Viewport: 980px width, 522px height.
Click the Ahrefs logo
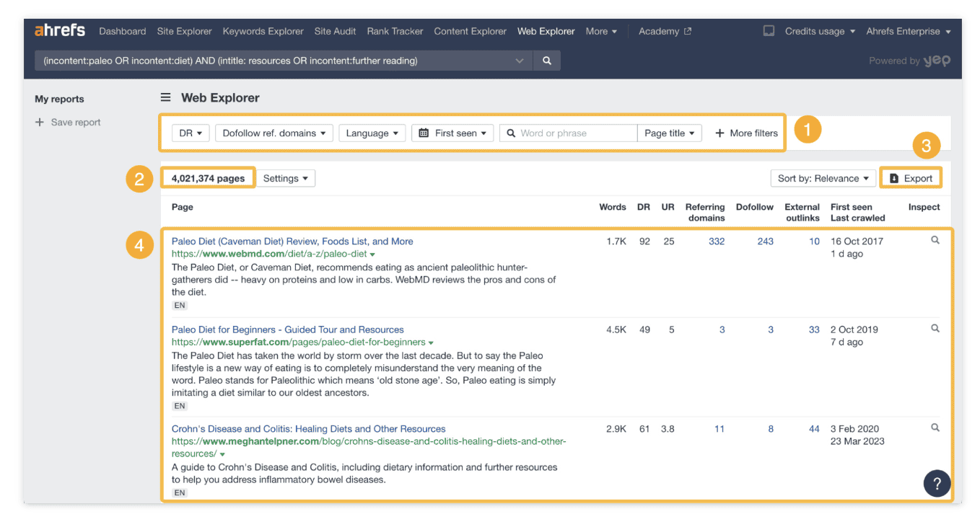click(60, 30)
